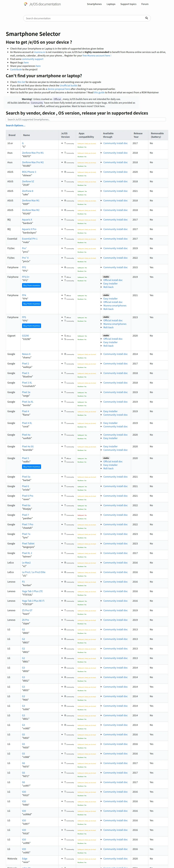The image size is (174, 868).
Task: Open the FP3/3+ device link
Action: (x=26, y=277)
